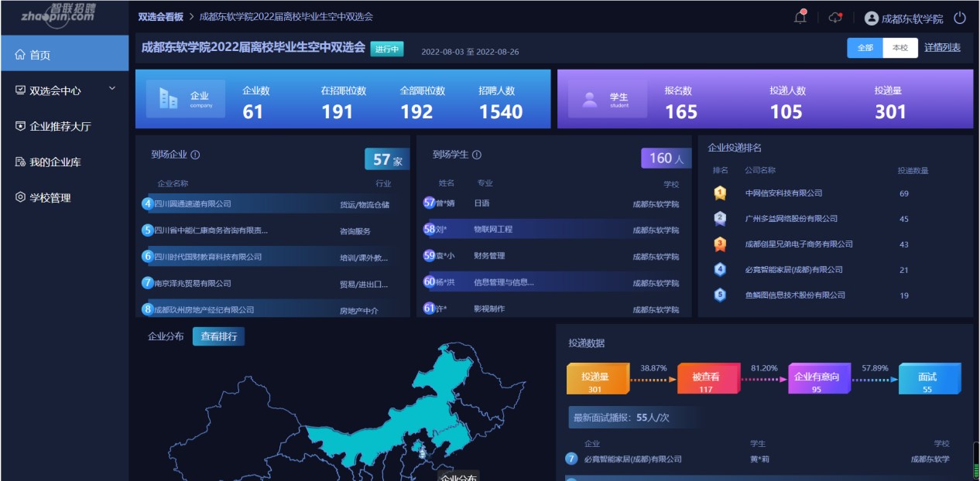Go to 我的企业库
Image resolution: width=980 pixels, height=481 pixels.
point(54,162)
